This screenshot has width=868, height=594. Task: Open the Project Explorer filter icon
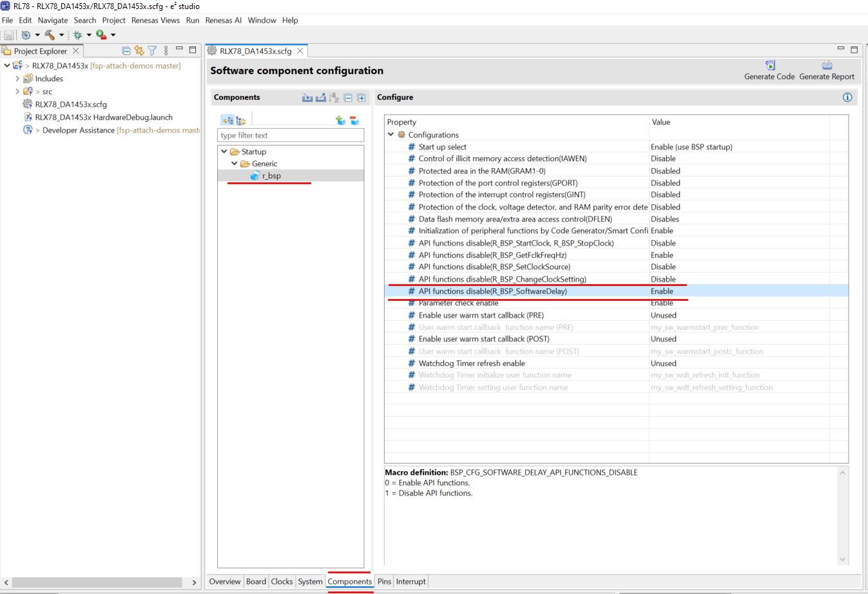pyautogui.click(x=152, y=51)
